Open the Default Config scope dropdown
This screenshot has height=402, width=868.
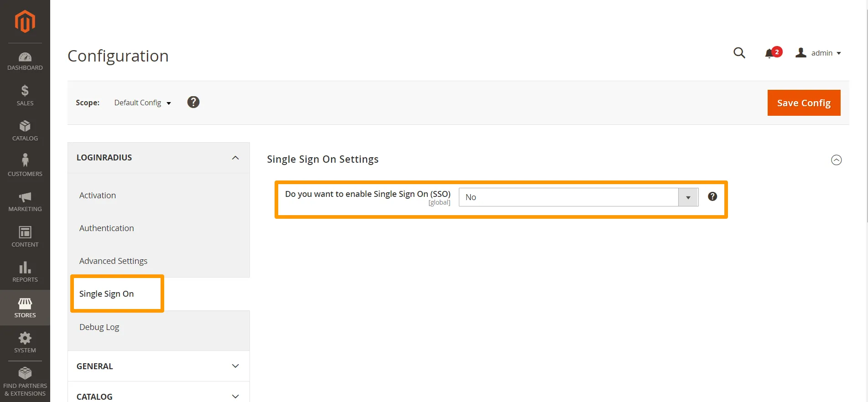coord(142,103)
